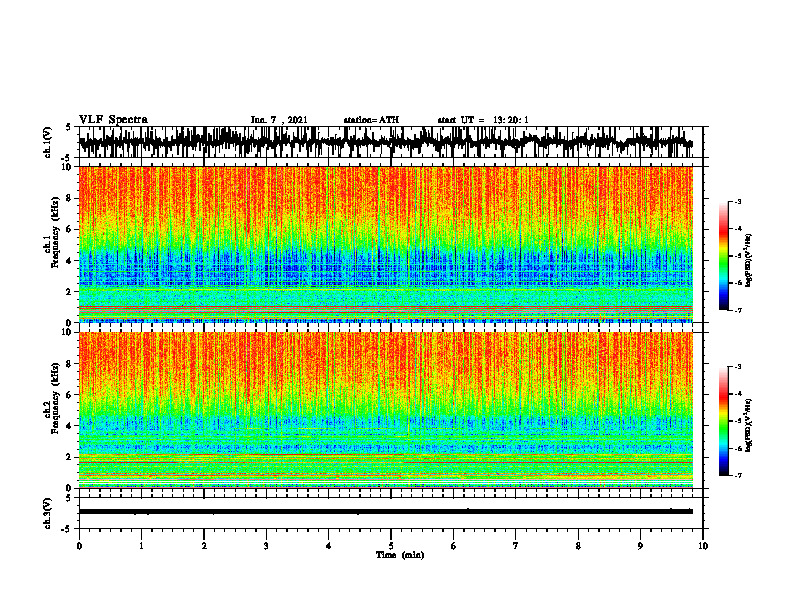Click the ch.1(V) axis label

[x=48, y=142]
